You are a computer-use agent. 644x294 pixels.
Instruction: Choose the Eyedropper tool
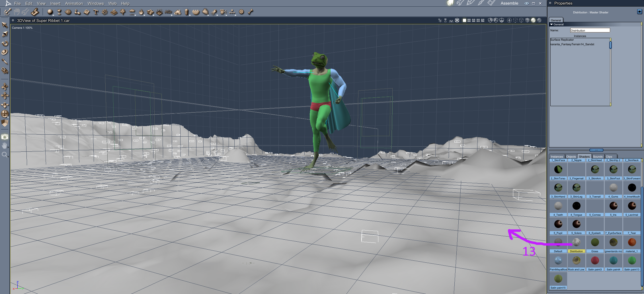coord(5,61)
